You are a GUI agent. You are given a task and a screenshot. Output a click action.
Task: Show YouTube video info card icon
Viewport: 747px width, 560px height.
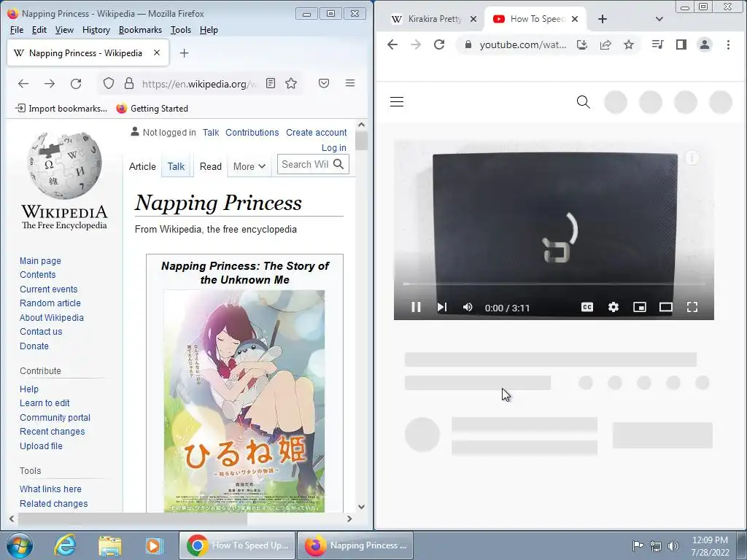click(692, 157)
